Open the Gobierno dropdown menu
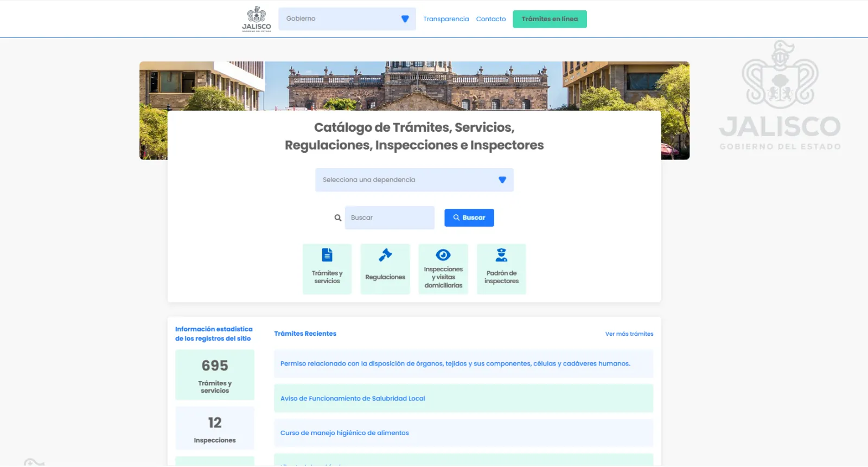The image size is (868, 467). 347,19
